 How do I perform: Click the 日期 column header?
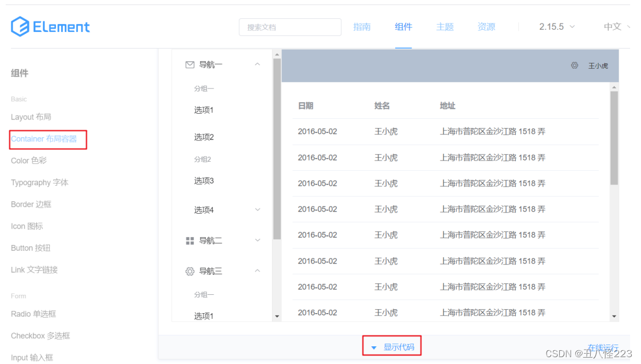pos(305,106)
